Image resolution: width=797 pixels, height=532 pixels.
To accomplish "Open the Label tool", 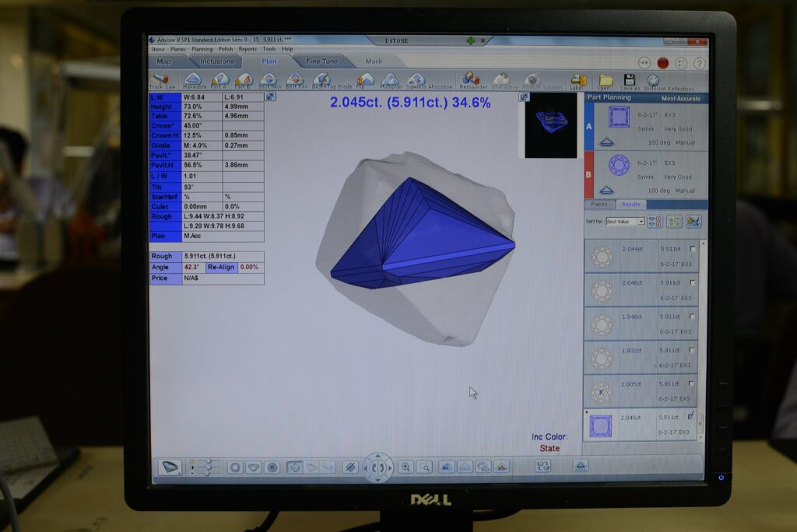I will (578, 80).
